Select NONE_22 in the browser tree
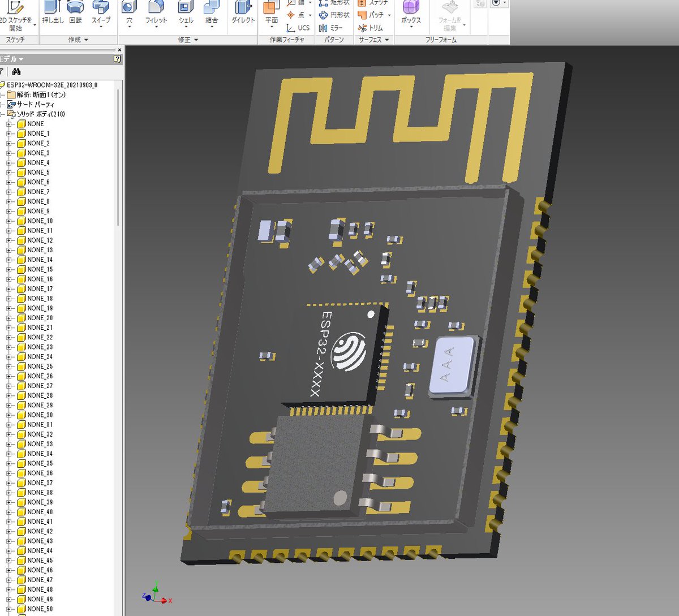Screen dimensions: 679x616 (x=40, y=337)
